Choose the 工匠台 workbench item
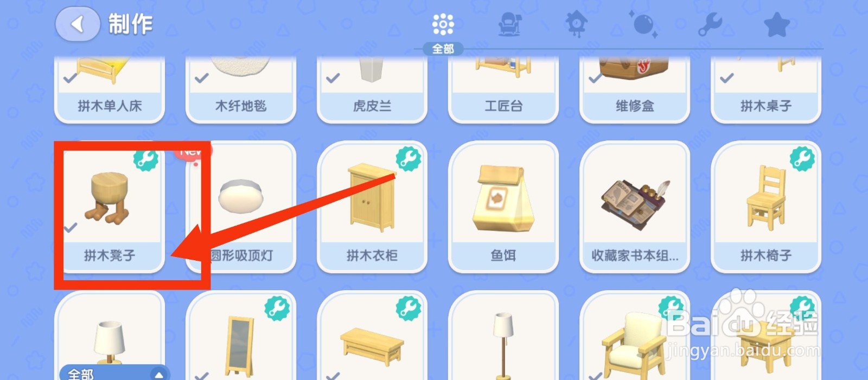 (x=503, y=89)
